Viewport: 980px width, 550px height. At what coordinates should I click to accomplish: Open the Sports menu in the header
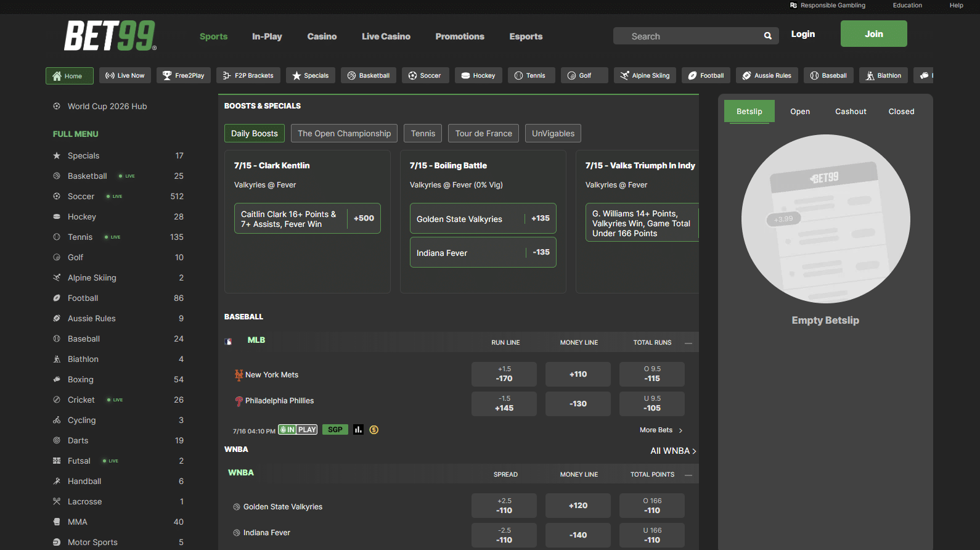(213, 37)
